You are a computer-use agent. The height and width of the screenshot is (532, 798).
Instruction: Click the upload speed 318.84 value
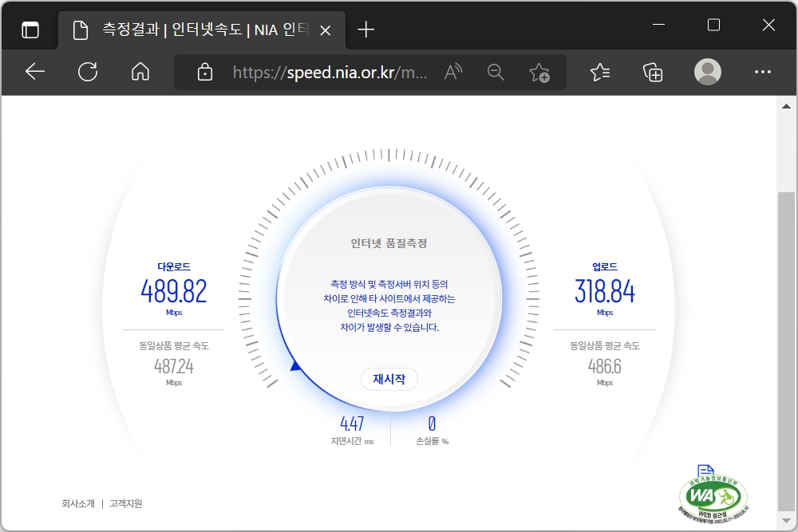click(605, 291)
